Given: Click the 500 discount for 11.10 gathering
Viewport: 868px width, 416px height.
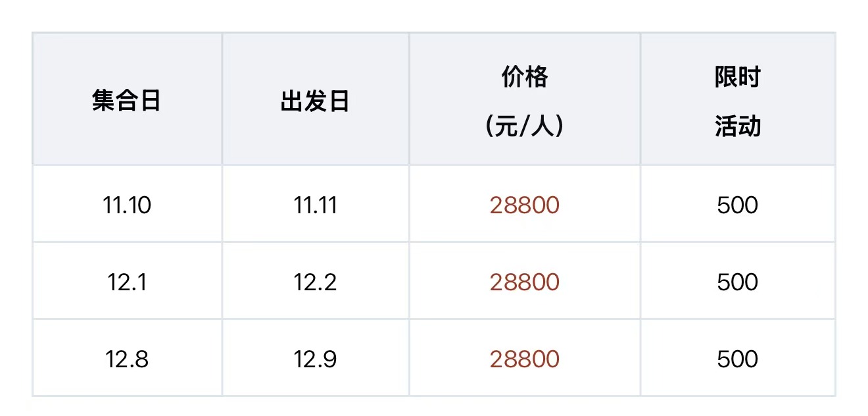Looking at the screenshot, I should (738, 205).
